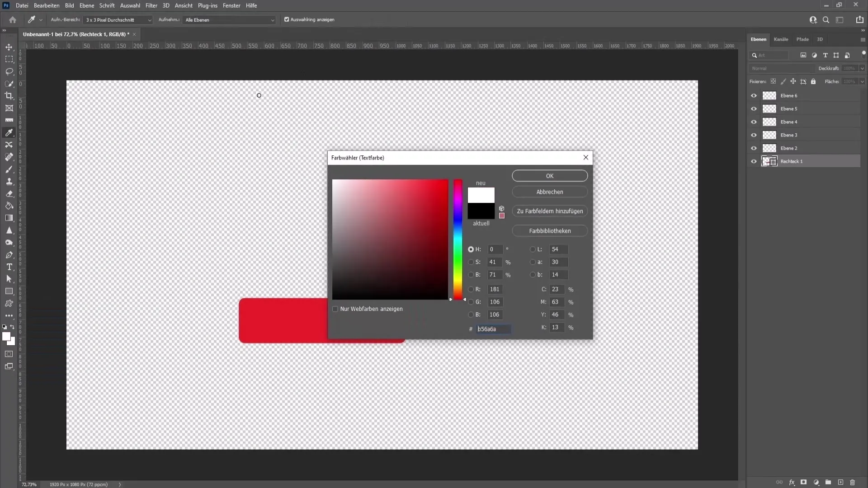Viewport: 868px width, 488px height.
Task: Click the H hue value field
Action: coord(495,249)
